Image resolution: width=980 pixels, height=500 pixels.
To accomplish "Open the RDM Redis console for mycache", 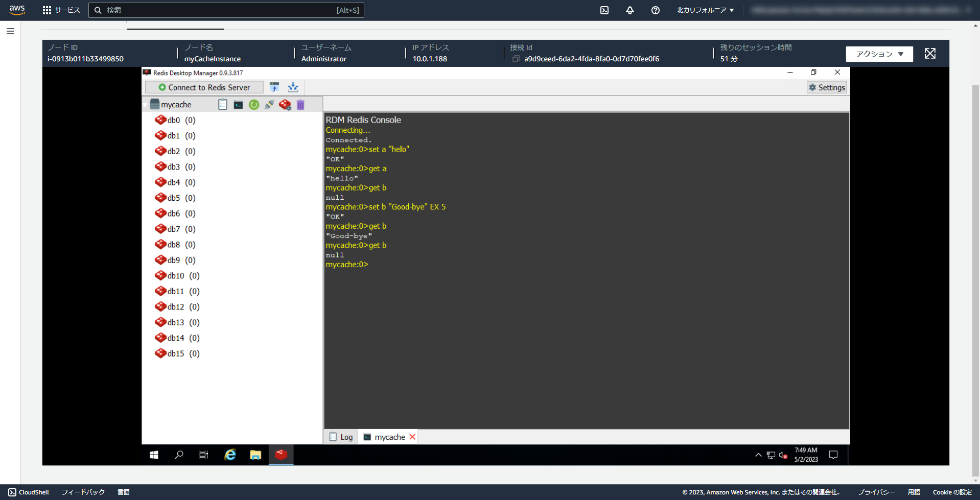I will (238, 104).
